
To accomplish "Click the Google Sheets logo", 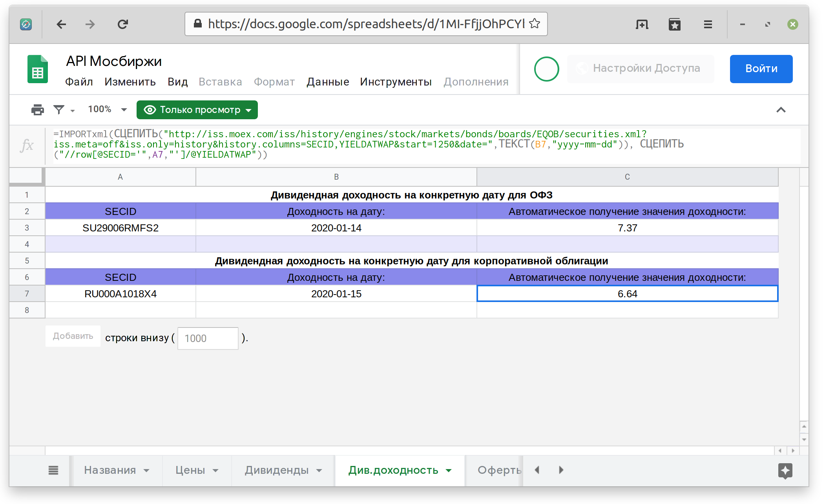I will (38, 69).
